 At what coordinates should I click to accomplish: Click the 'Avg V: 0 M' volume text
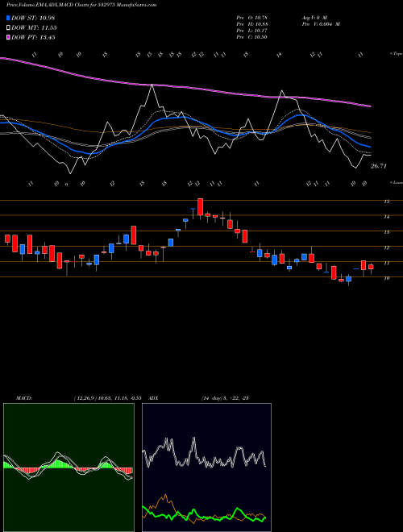314,17
